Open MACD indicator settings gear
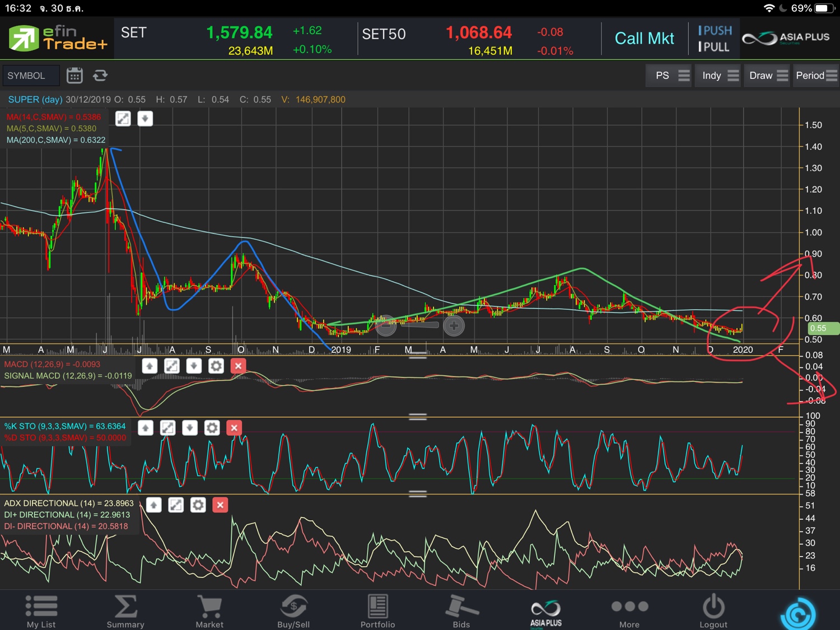This screenshot has width=840, height=630. [216, 366]
